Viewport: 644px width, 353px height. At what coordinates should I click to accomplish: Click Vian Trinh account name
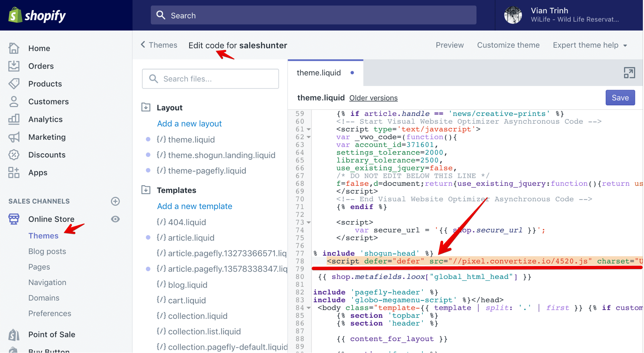click(549, 11)
